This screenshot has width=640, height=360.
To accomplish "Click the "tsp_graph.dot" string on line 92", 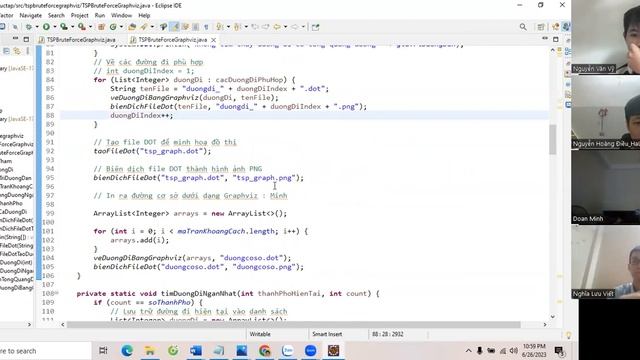I will (172, 151).
